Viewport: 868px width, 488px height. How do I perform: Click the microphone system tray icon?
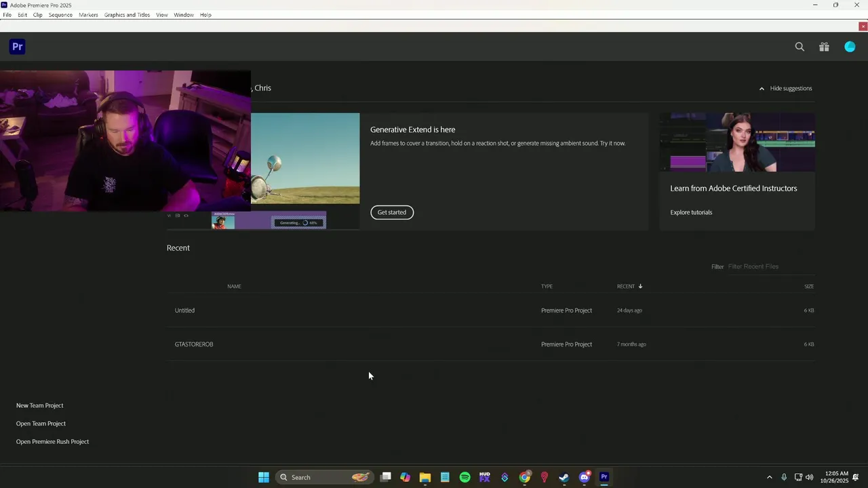click(x=784, y=477)
